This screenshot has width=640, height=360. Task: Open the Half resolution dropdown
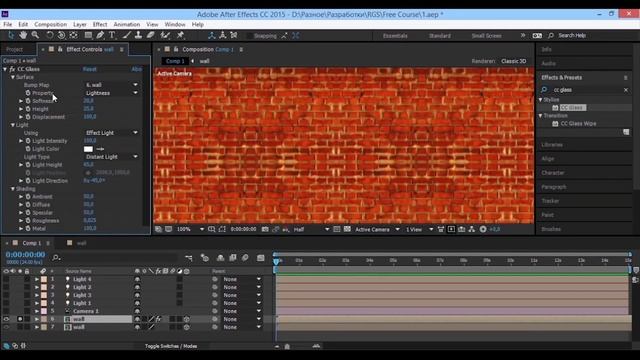click(x=311, y=229)
